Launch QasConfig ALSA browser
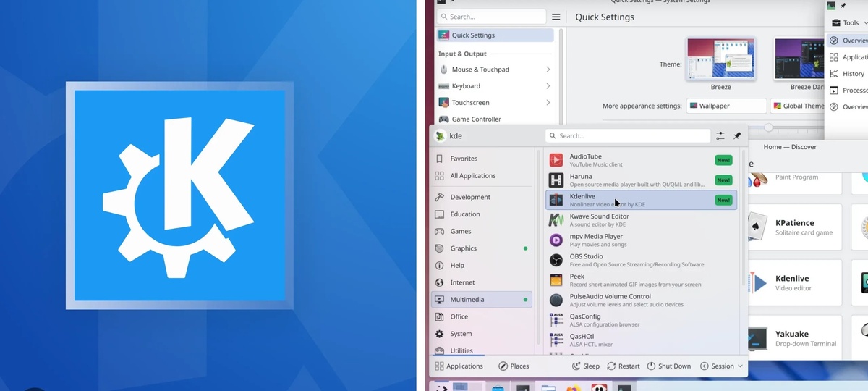This screenshot has width=868, height=391. [x=641, y=320]
